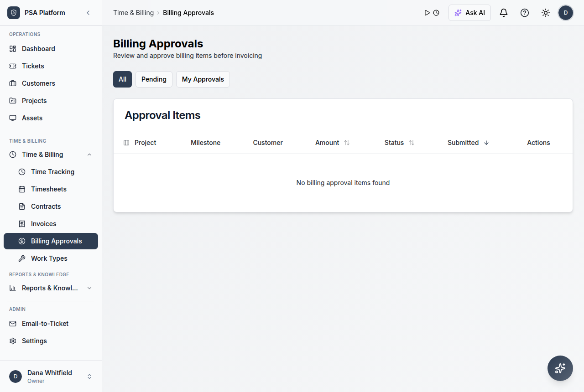Expand the Reports & Knowledge section chevron
Screen dimensions: 584x392
(x=89, y=288)
